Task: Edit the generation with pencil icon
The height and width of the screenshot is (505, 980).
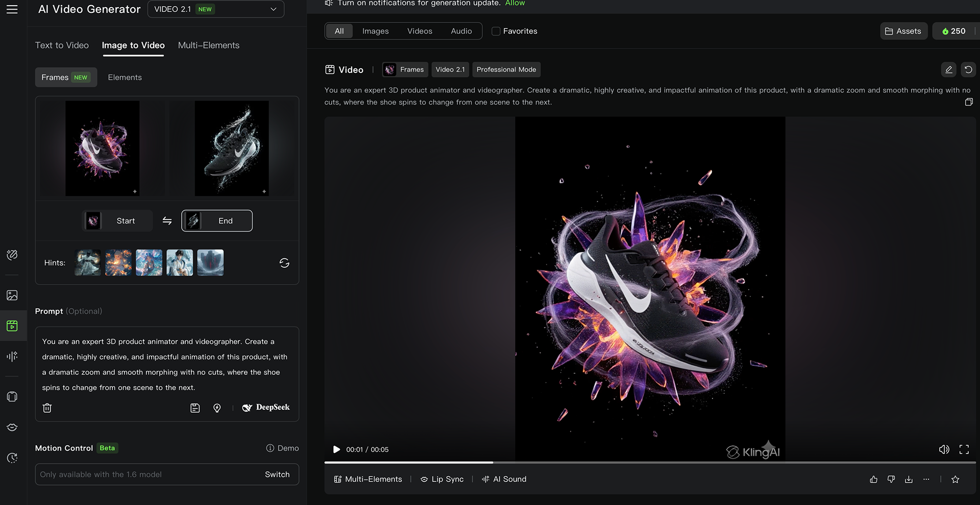Action: (948, 69)
